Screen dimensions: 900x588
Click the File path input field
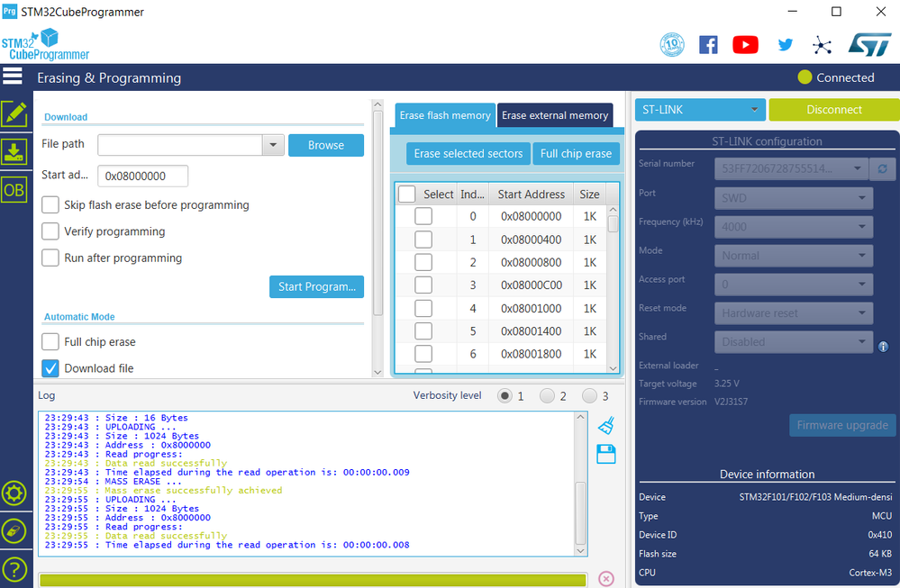pyautogui.click(x=180, y=145)
